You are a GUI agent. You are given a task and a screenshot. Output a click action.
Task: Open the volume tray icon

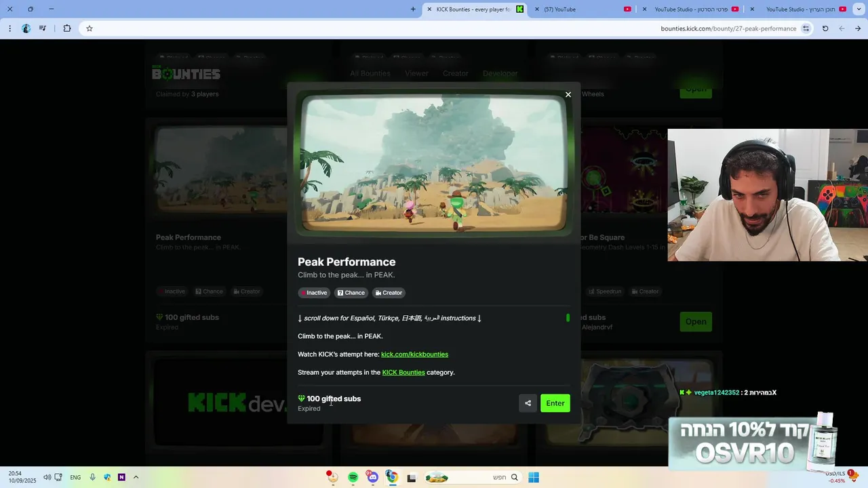pyautogui.click(x=47, y=477)
